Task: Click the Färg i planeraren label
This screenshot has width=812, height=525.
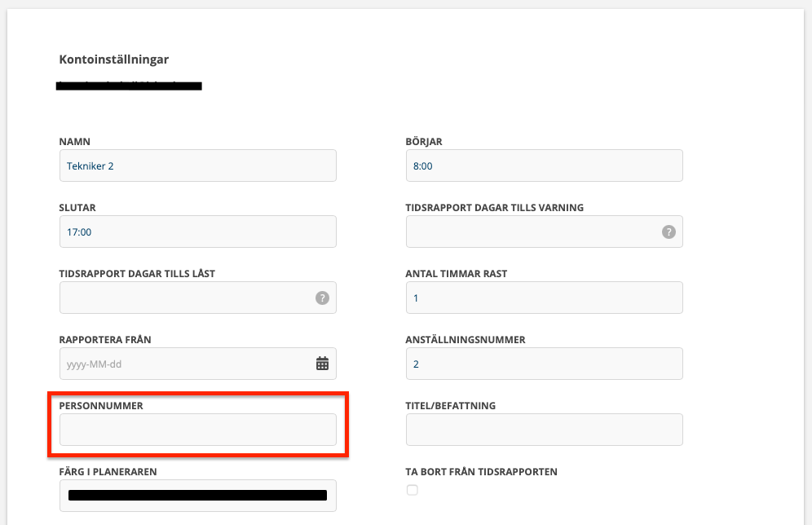Action: click(107, 471)
